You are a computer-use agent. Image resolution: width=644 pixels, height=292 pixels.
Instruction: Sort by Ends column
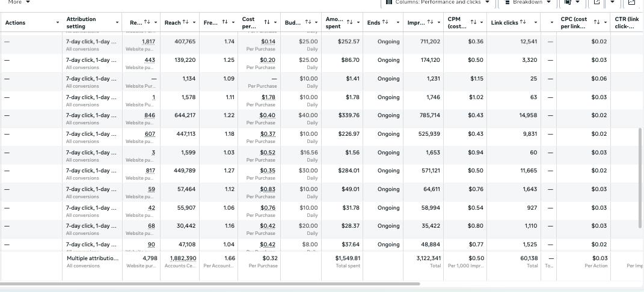coord(385,23)
